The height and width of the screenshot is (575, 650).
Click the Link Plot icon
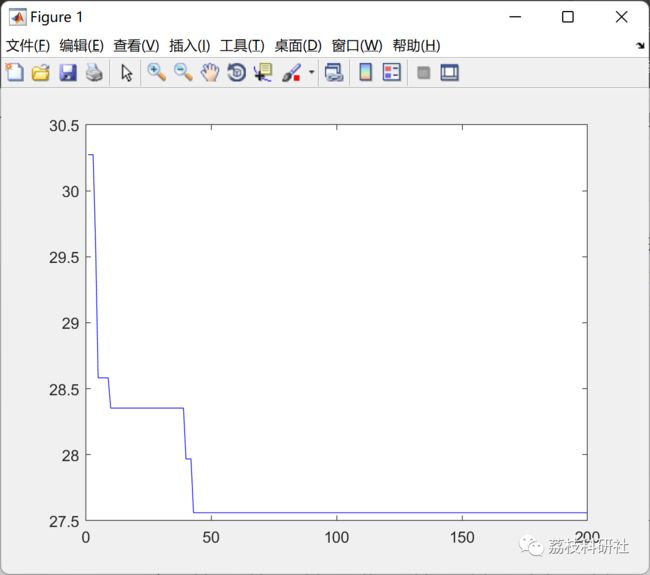(334, 73)
